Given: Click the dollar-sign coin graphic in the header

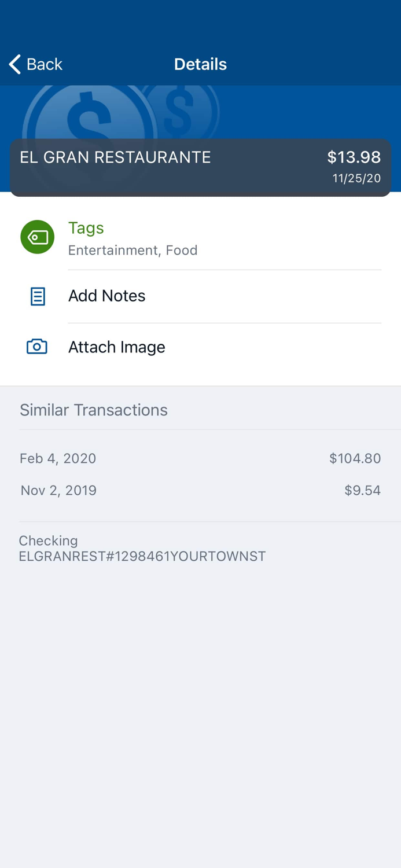Looking at the screenshot, I should (x=87, y=113).
